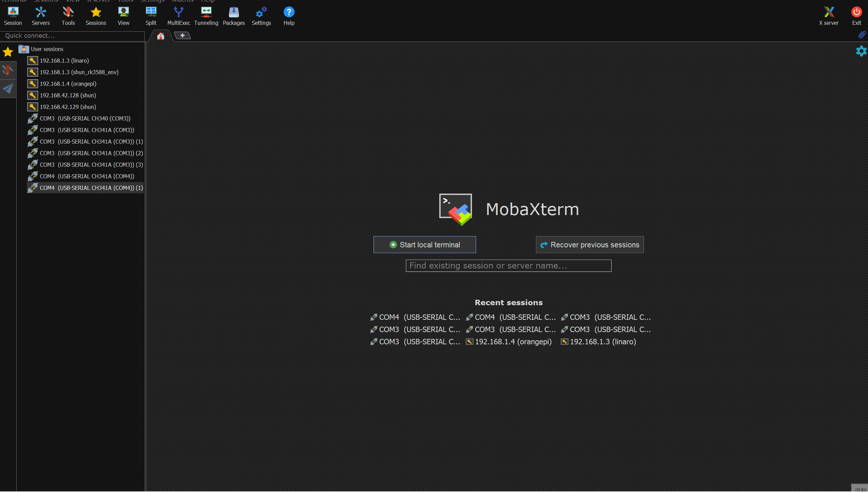
Task: Click the Start local terminal button
Action: (424, 245)
